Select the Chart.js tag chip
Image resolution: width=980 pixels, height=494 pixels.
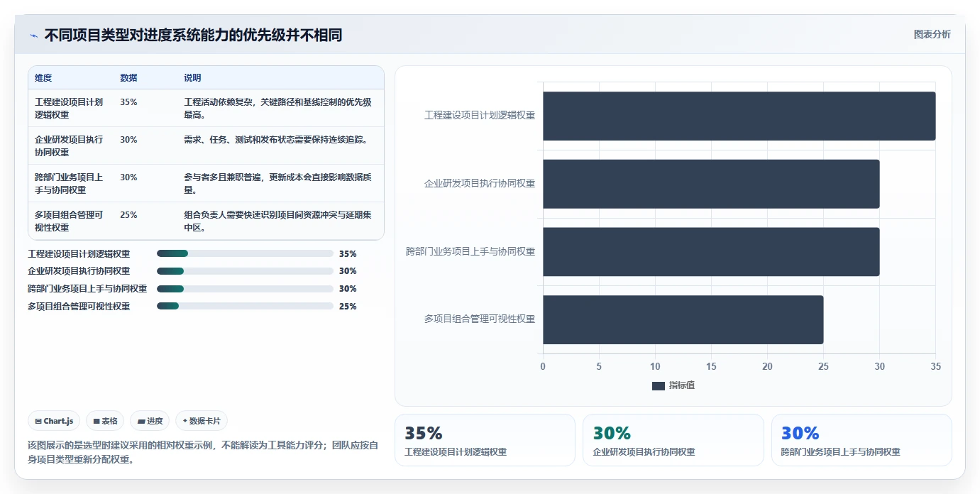[x=55, y=421]
